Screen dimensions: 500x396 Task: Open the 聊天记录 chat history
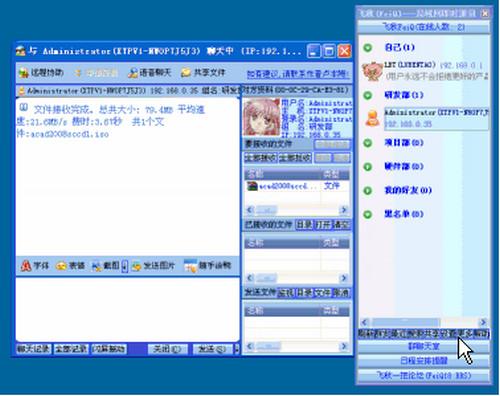(x=34, y=349)
